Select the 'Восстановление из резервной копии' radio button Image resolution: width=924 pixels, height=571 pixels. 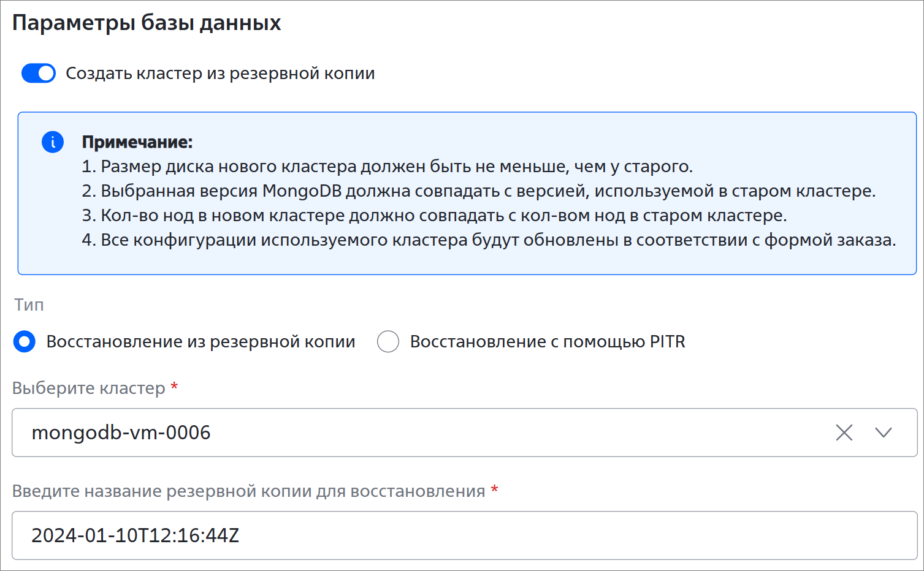(25, 341)
